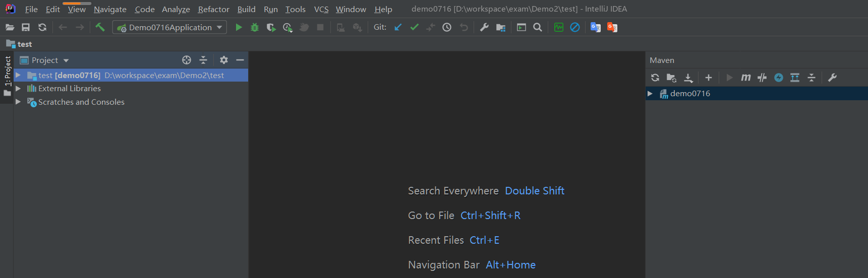
Task: Open the VCS menu
Action: pyautogui.click(x=321, y=9)
